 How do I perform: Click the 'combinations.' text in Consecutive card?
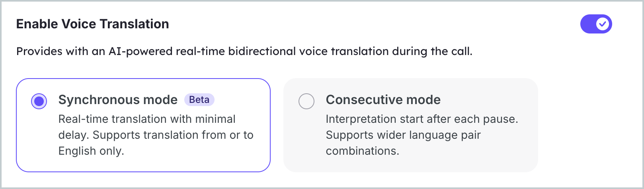click(x=362, y=151)
